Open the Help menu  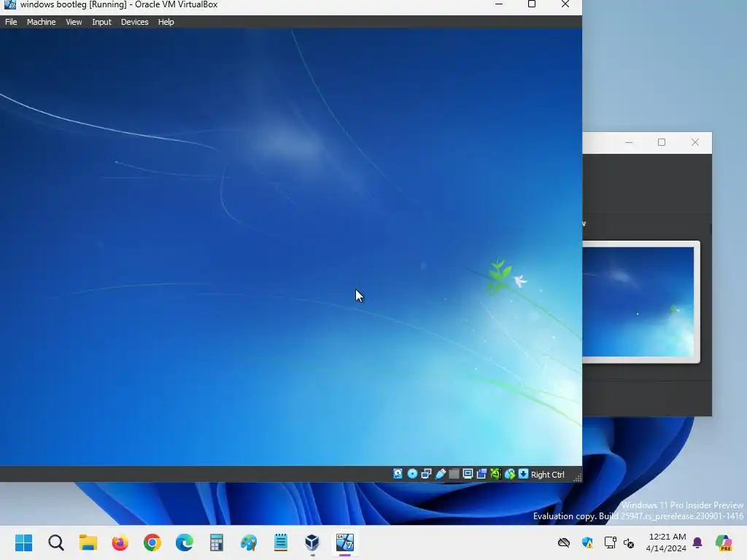tap(166, 22)
